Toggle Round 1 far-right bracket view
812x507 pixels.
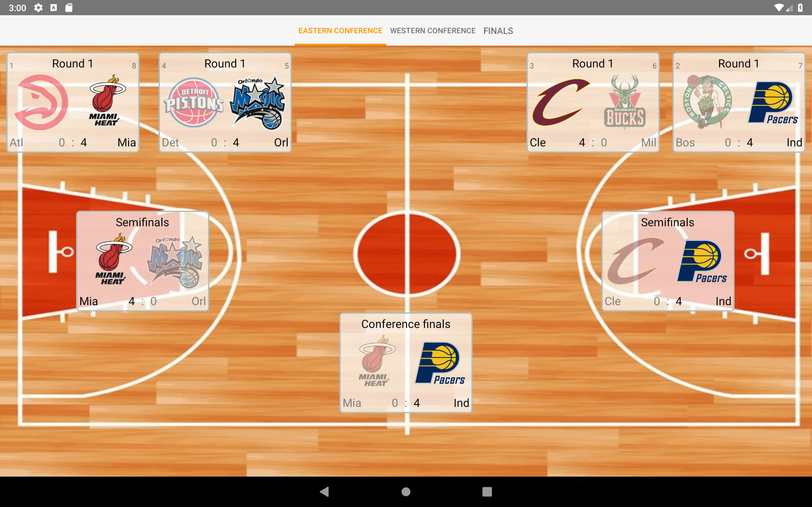point(739,102)
